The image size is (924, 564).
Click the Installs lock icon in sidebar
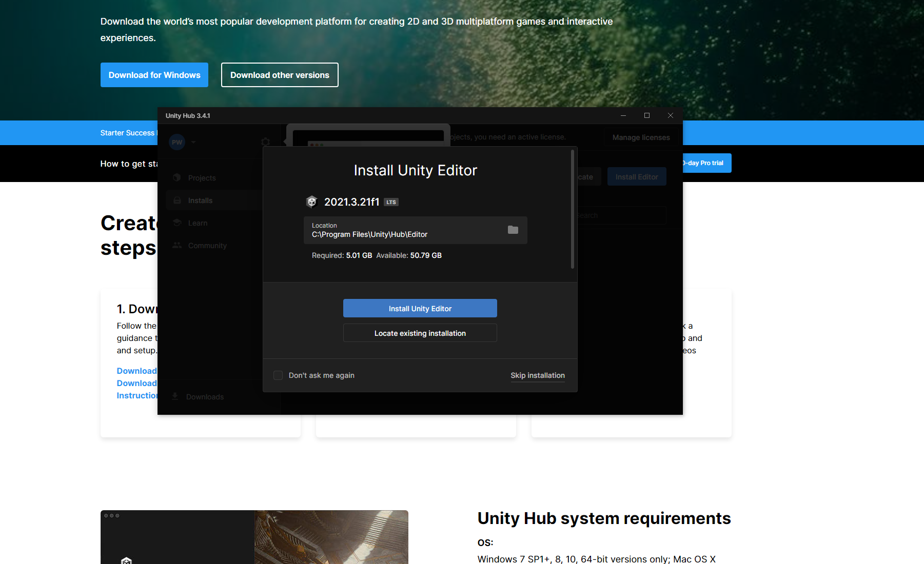(177, 200)
